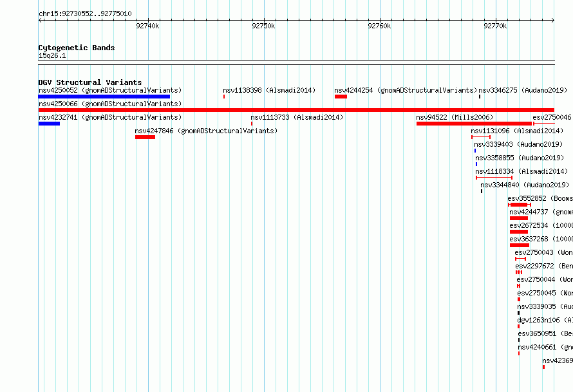Click the nsv4250066 long red bar
Viewport: 573px width, 392px height.
[296, 110]
